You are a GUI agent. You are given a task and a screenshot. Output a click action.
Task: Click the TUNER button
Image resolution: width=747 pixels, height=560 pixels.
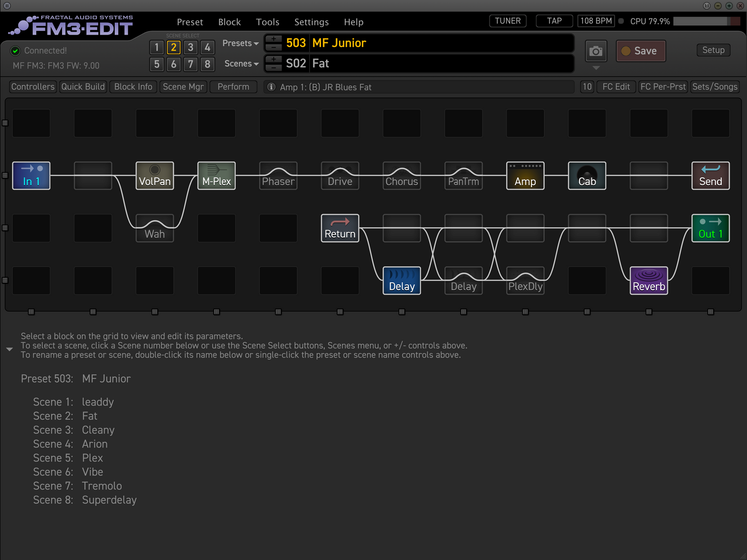pos(508,21)
